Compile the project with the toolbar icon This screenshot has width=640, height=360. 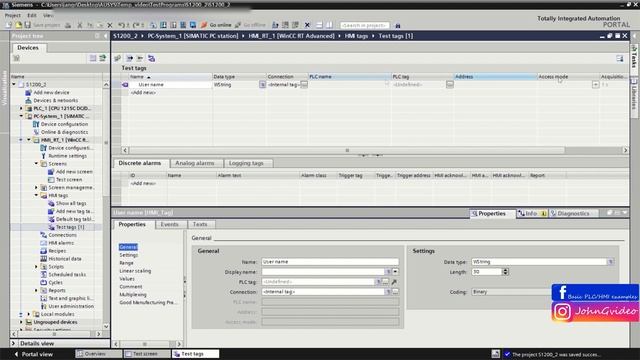(x=153, y=25)
